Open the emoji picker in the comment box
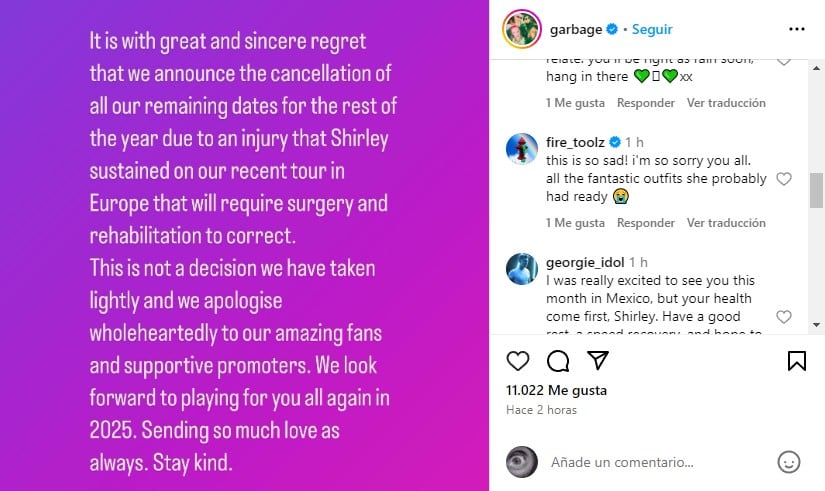The width and height of the screenshot is (825, 491). 789,462
